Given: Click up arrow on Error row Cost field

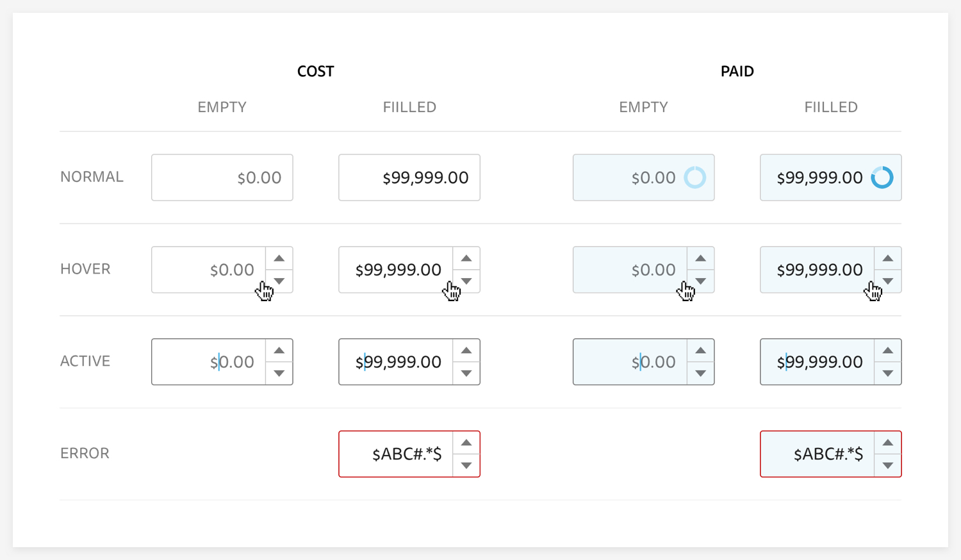Looking at the screenshot, I should [466, 443].
